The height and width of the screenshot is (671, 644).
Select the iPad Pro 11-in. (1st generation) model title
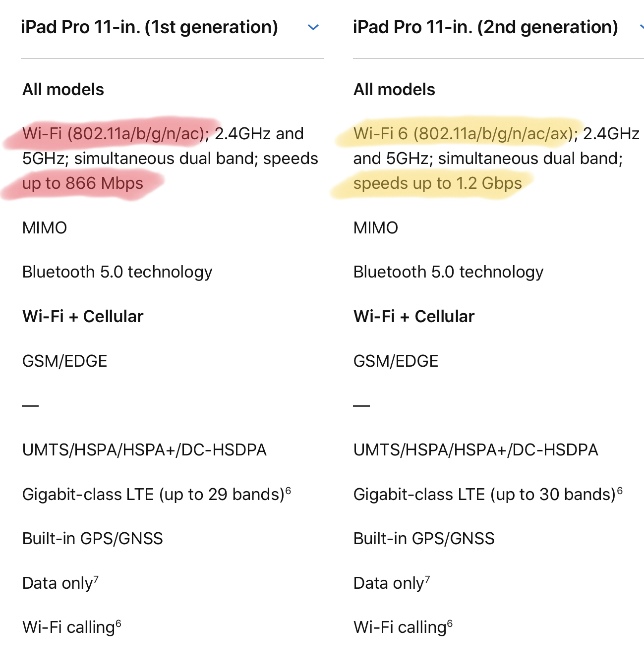(x=149, y=27)
